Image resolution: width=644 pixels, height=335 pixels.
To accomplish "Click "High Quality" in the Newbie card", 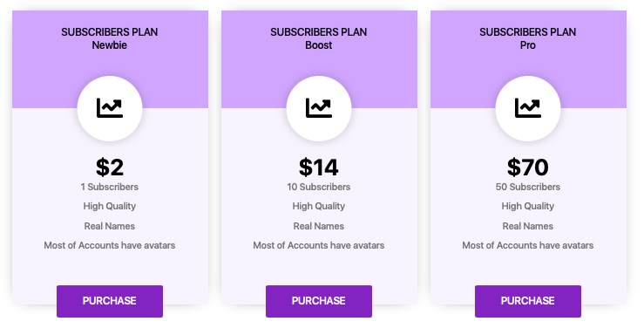I will 110,207.
